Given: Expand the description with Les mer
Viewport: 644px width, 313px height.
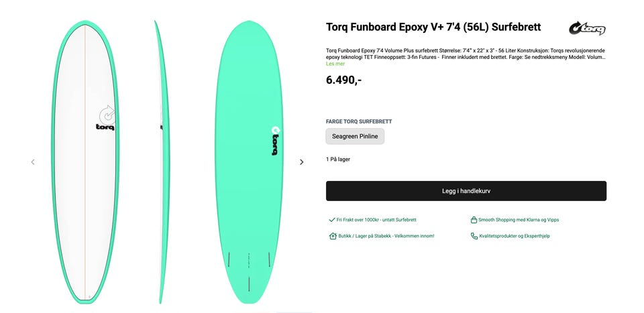Looking at the screenshot, I should click(x=335, y=64).
